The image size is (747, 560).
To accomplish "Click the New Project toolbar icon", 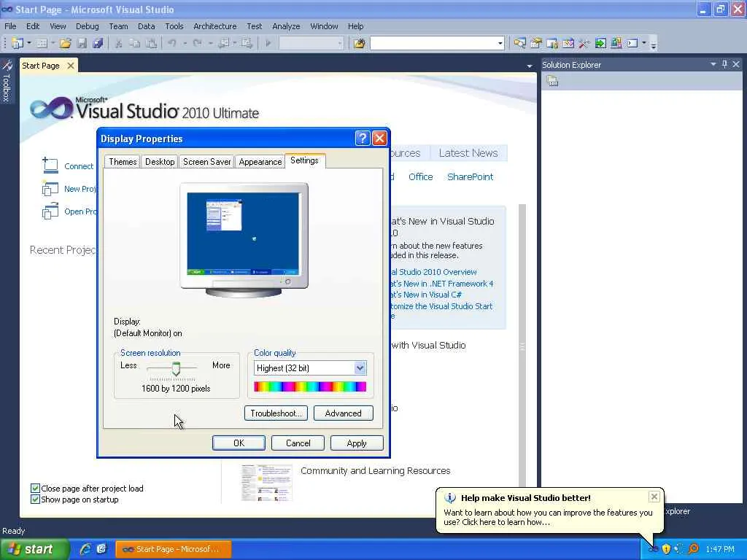I will point(17,43).
